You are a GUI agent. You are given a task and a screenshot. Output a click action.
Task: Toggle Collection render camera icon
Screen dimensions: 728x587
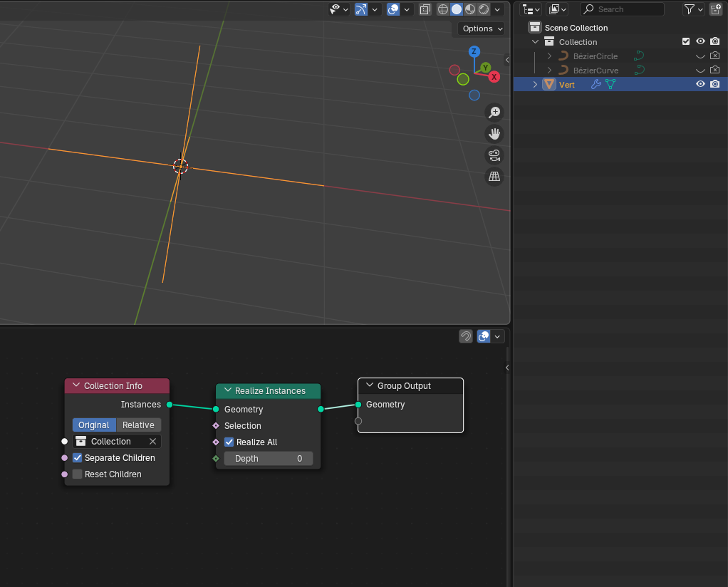(715, 41)
